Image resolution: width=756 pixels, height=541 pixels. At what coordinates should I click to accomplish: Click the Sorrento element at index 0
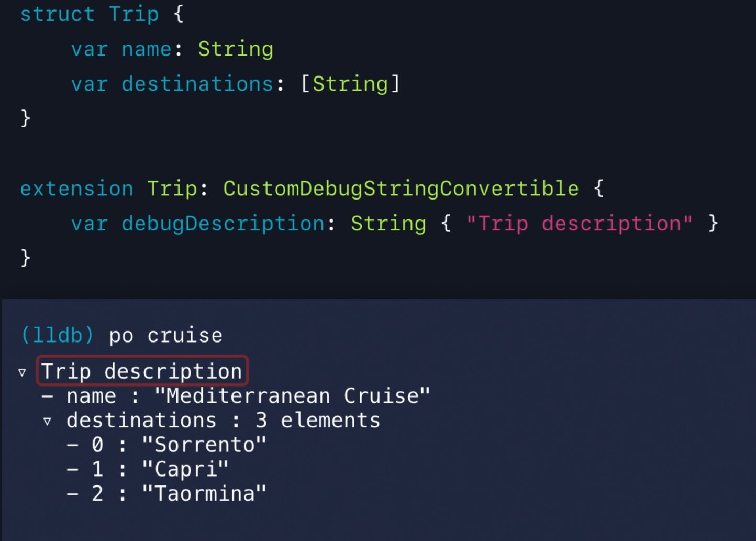click(166, 445)
